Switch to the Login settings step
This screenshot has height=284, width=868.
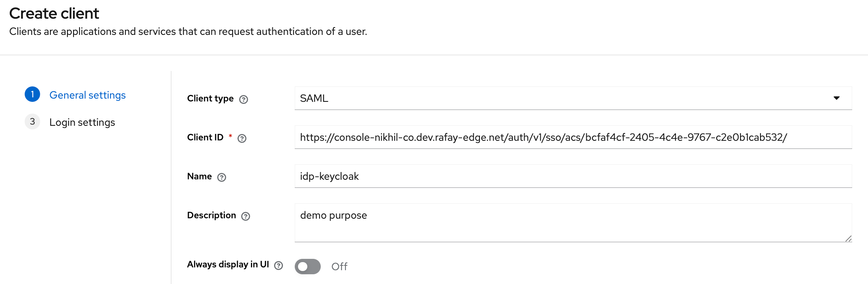pos(82,122)
